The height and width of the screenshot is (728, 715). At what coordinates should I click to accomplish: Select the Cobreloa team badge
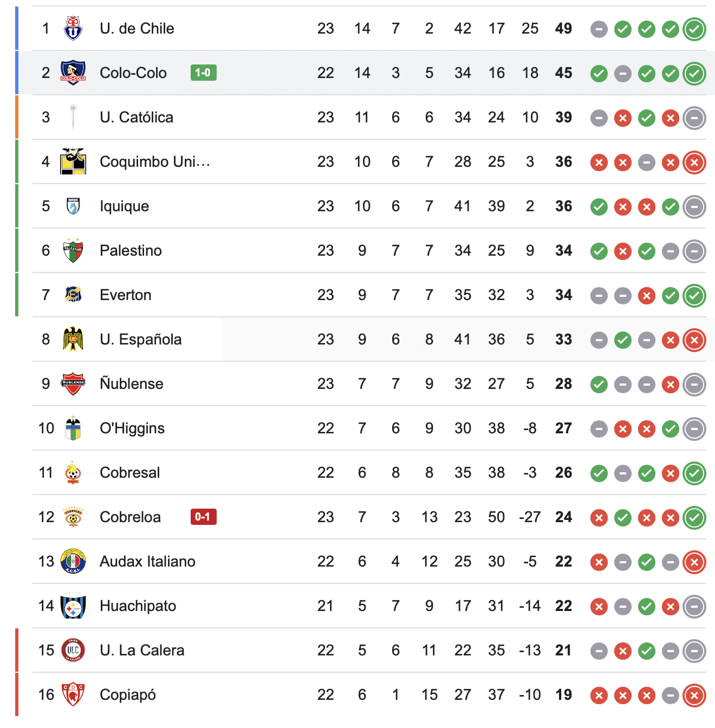click(72, 517)
